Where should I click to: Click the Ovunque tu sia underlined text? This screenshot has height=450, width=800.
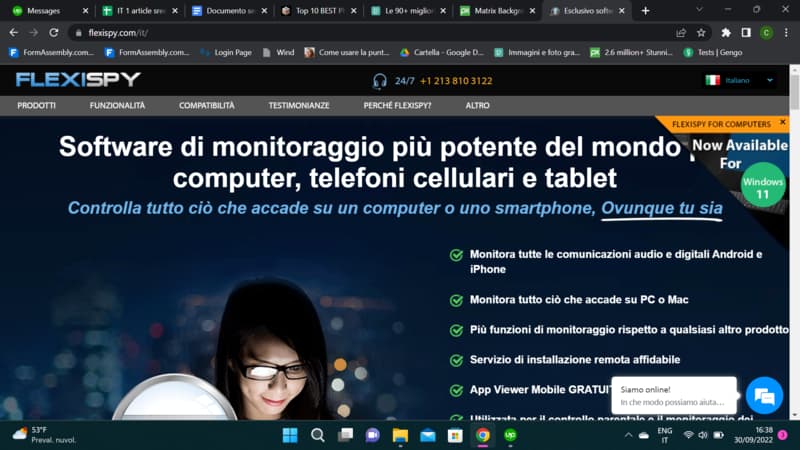[662, 208]
